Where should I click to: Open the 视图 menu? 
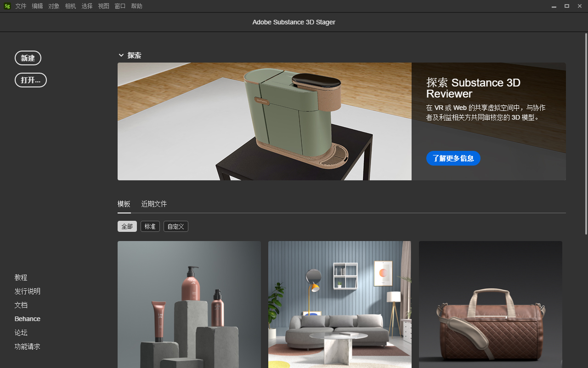pos(103,6)
